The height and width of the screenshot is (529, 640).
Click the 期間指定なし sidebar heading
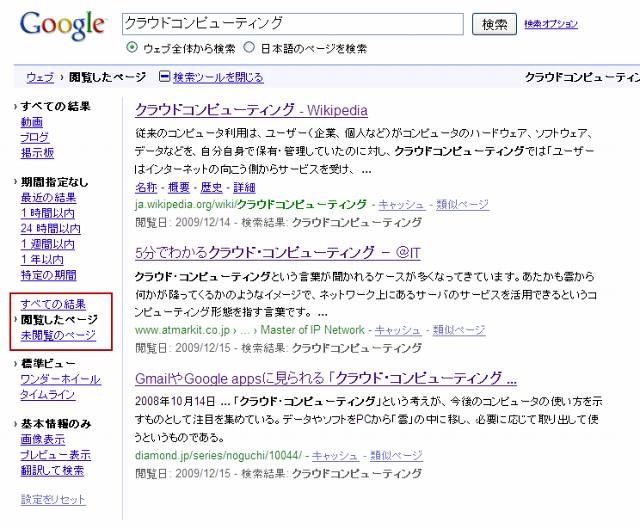(x=54, y=182)
